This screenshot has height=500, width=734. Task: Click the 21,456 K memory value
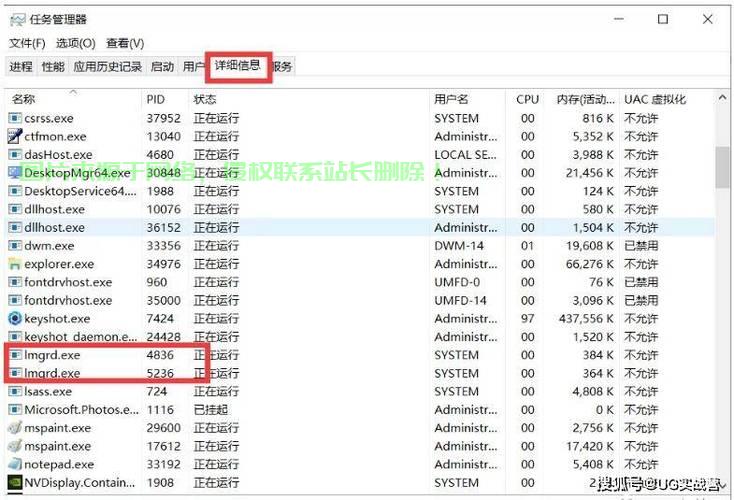coord(589,173)
